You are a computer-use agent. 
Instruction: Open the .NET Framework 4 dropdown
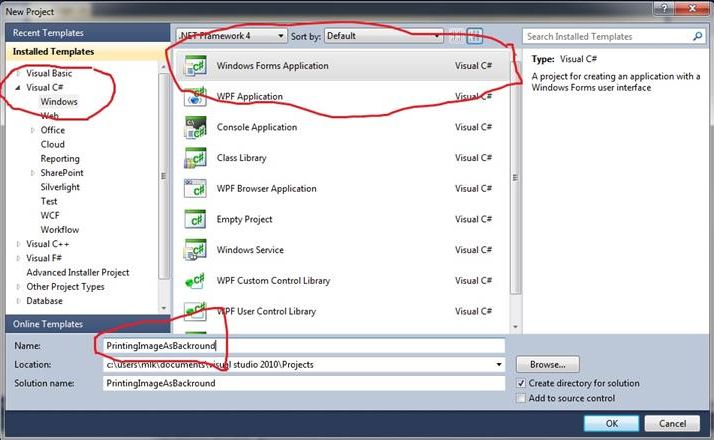click(x=232, y=36)
